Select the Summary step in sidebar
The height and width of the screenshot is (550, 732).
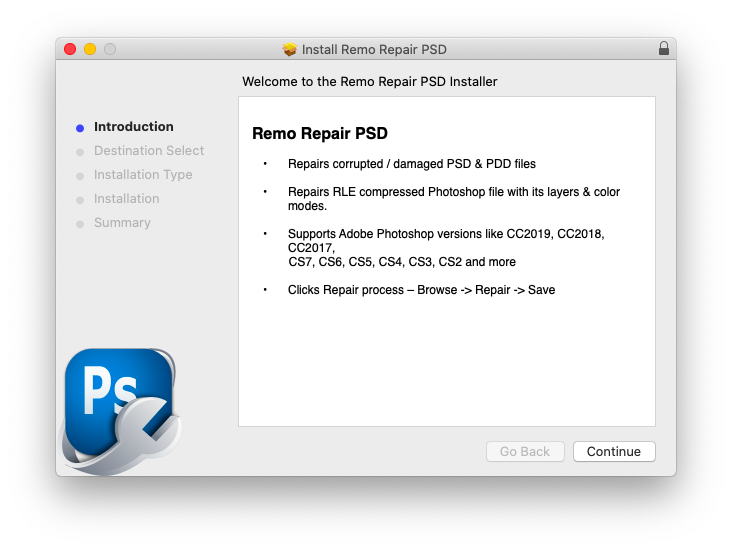point(122,223)
